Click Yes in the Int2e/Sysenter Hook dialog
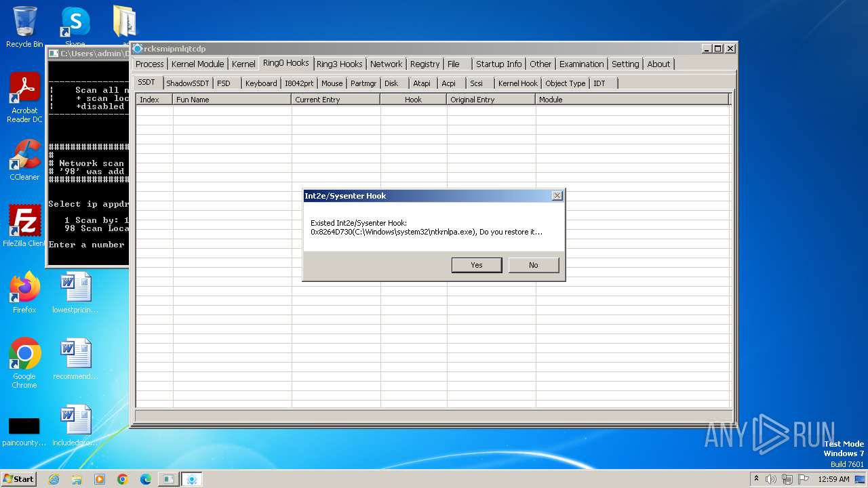This screenshot has width=868, height=488. [x=477, y=265]
